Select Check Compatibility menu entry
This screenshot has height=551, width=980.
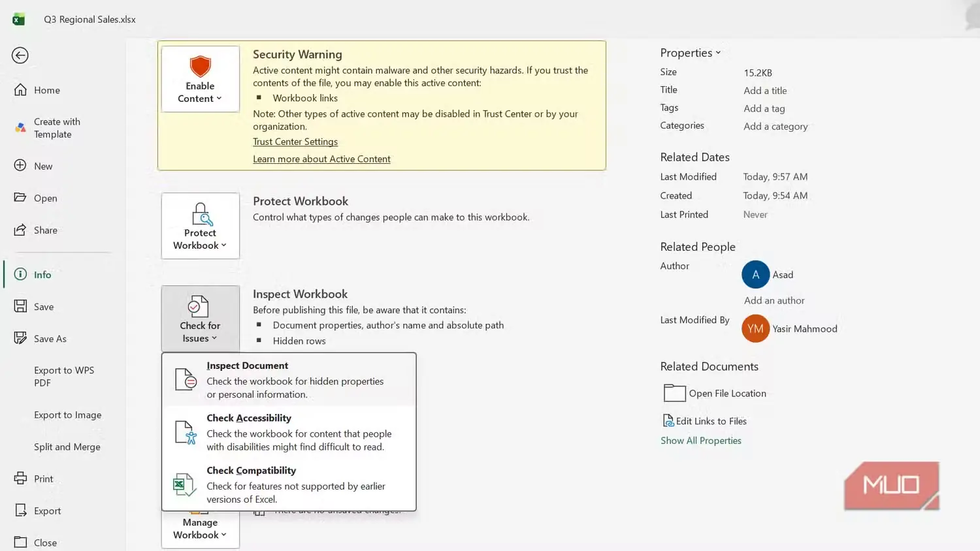pos(289,484)
